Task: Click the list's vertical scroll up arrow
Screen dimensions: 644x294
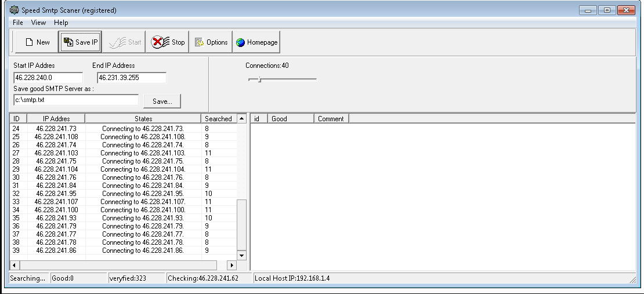Action: (x=242, y=119)
